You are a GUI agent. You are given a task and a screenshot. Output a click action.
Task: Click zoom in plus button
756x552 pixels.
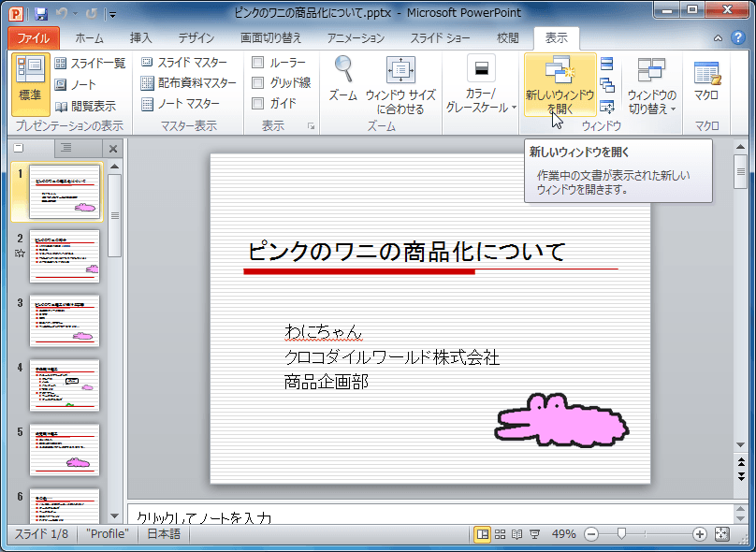700,534
